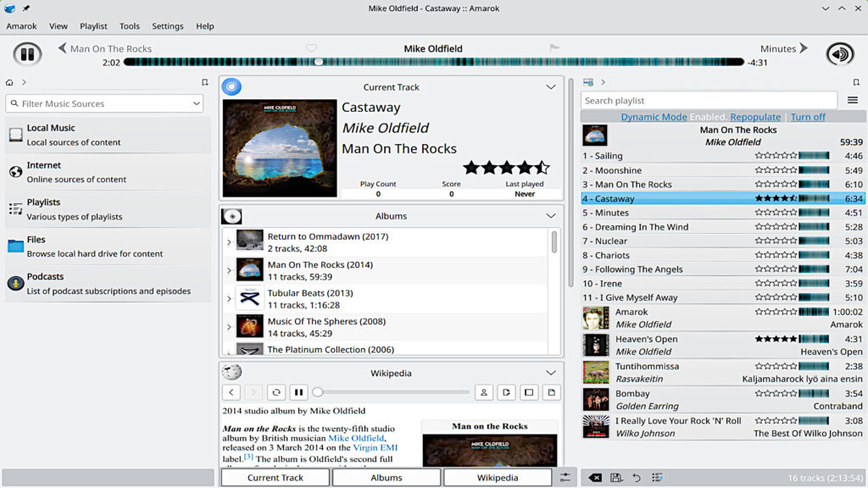868x488 pixels.
Task: Open the Playlists category
Action: click(108, 209)
